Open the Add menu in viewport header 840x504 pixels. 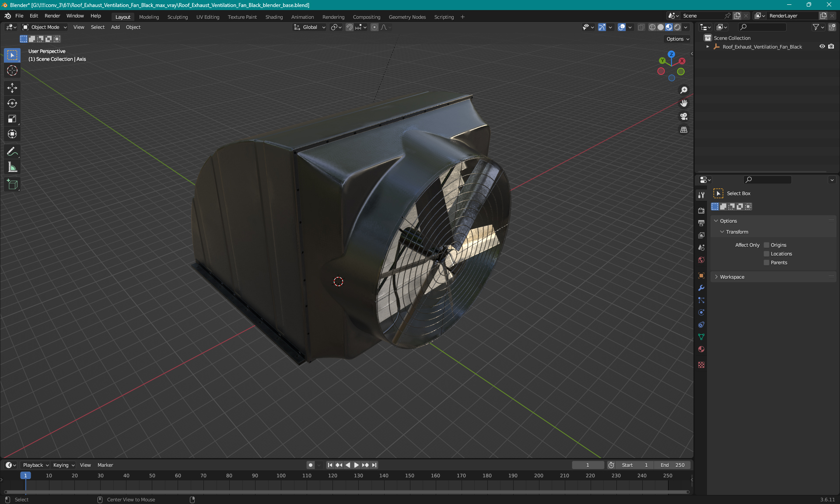(x=115, y=27)
